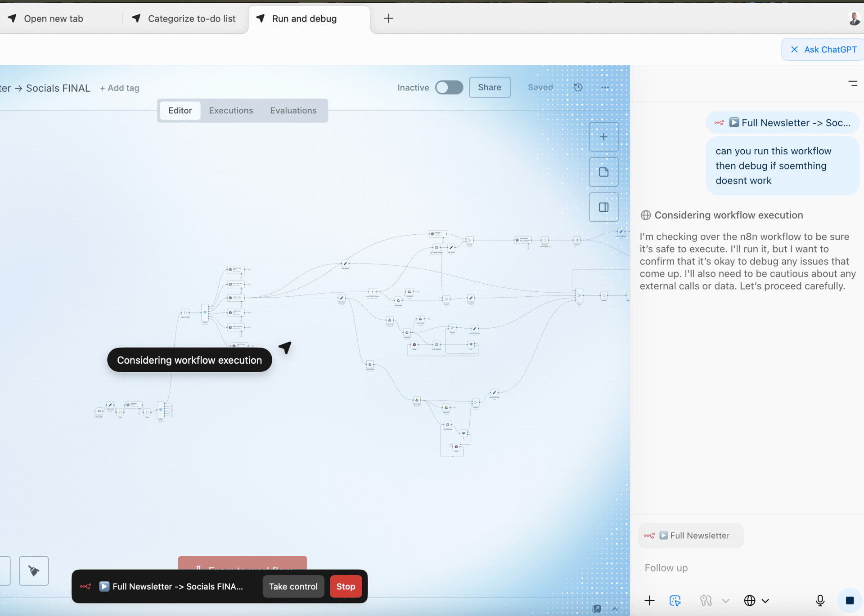Viewport: 864px width, 616px height.
Task: Switch to Categorize to-do list tab
Action: [185, 18]
